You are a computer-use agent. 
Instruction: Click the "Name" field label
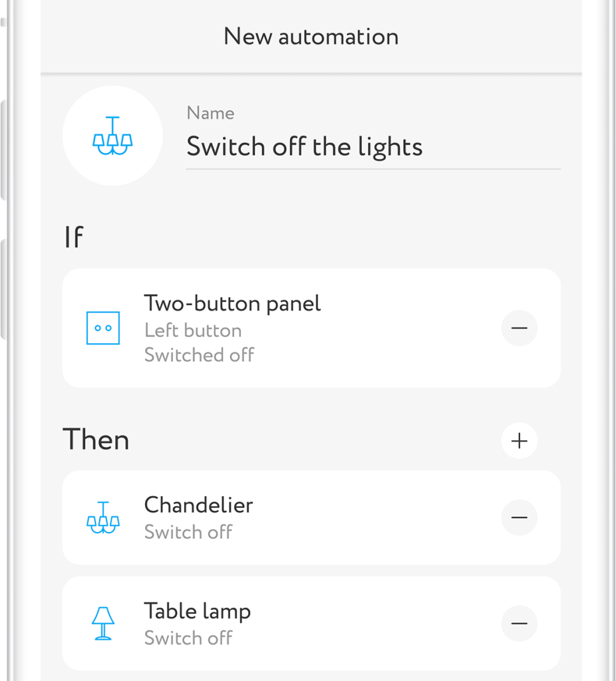click(x=210, y=113)
